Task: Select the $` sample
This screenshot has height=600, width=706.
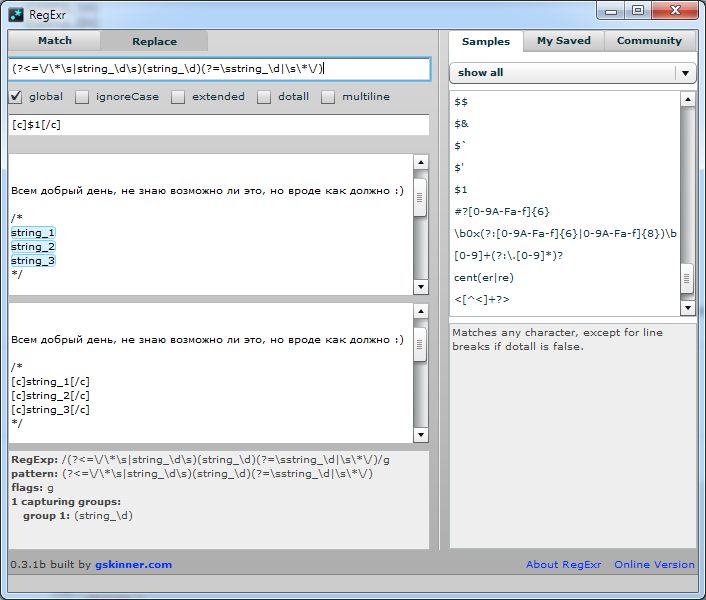Action: tap(459, 146)
